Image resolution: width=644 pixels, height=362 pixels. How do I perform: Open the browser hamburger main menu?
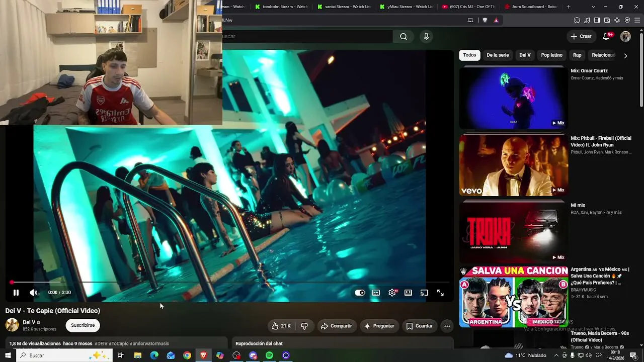point(637,20)
